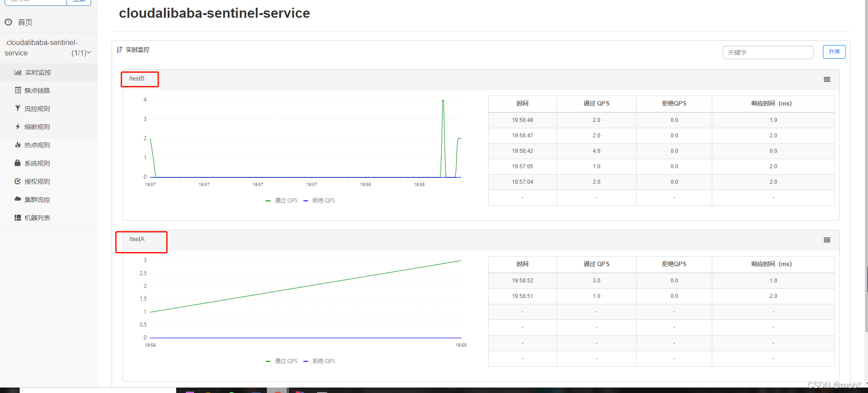The width and height of the screenshot is (868, 393).
Task: Click the sort icon next to 实时监控 heading
Action: pyautogui.click(x=119, y=50)
